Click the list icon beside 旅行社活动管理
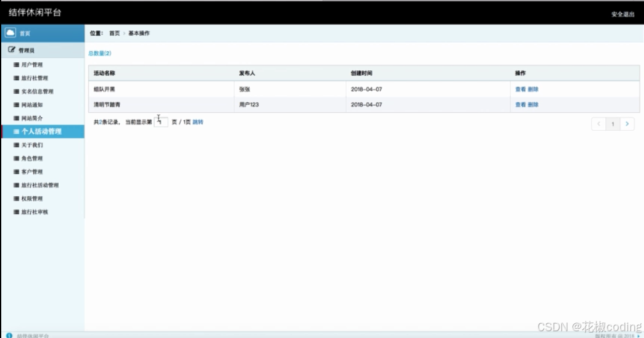644x338 pixels. click(x=17, y=185)
